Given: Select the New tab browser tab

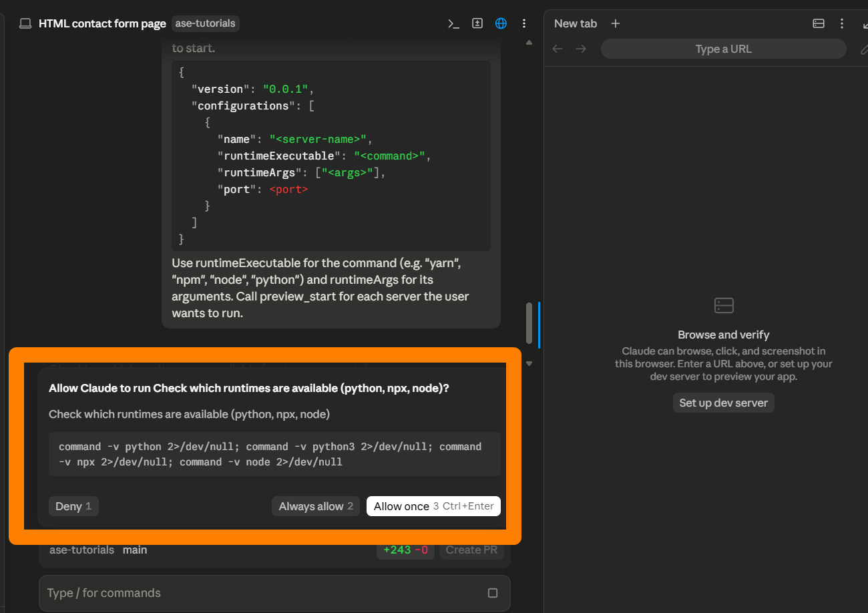Looking at the screenshot, I should (x=575, y=23).
